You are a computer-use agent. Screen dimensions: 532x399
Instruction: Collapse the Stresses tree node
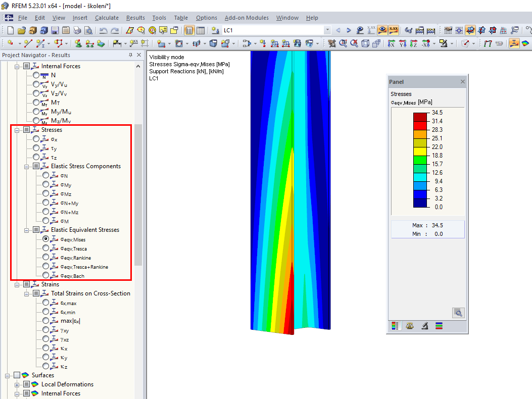coord(17,130)
